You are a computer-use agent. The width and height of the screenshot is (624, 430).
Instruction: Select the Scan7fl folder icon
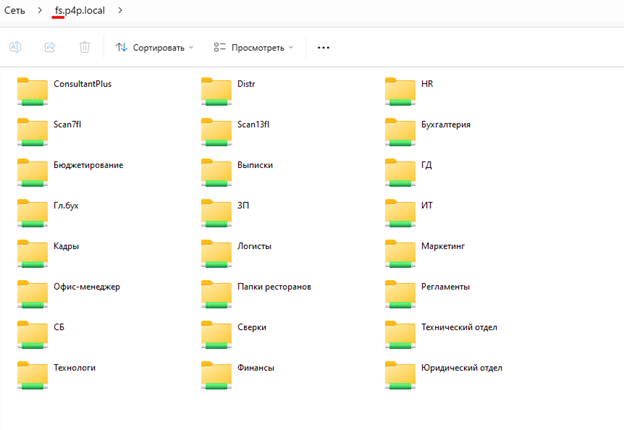click(x=33, y=131)
